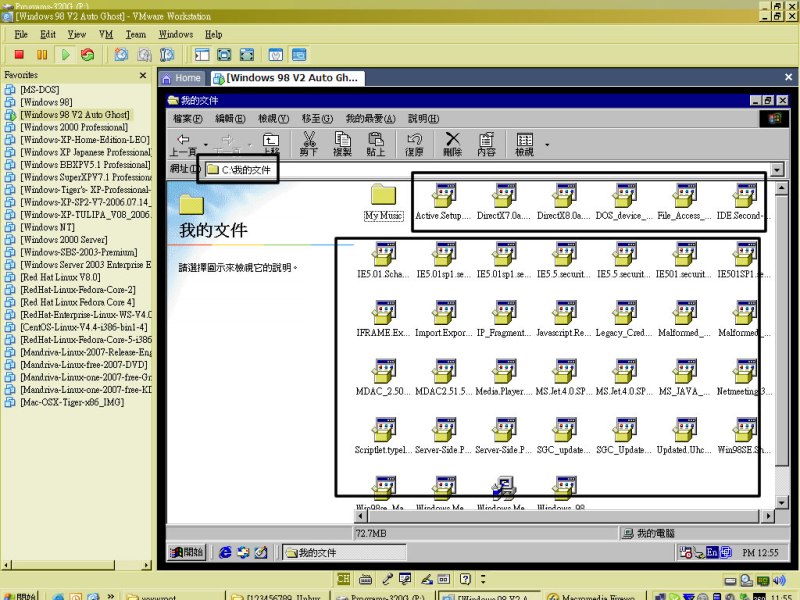Click the address bar path field
This screenshot has height=600, width=800.
(487, 169)
